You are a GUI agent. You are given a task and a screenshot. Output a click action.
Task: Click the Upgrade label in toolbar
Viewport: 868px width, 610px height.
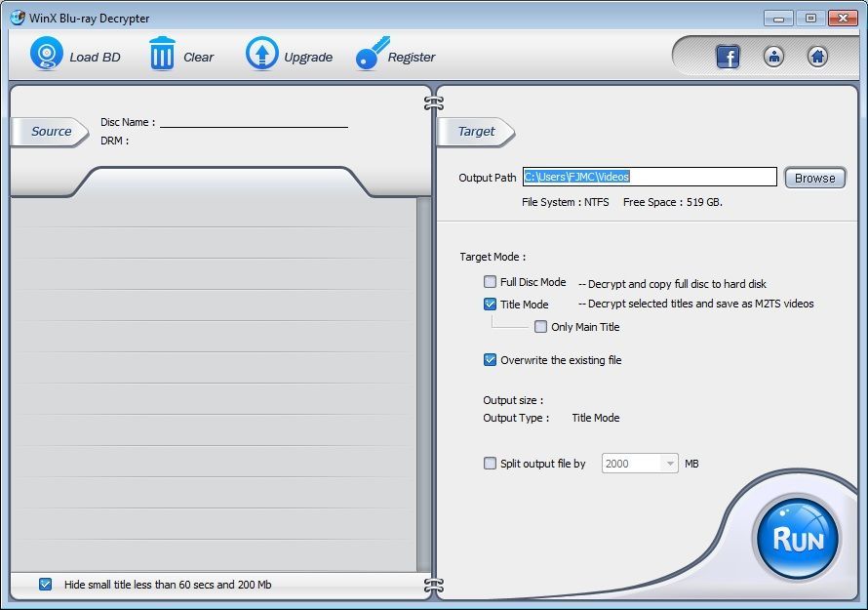308,58
